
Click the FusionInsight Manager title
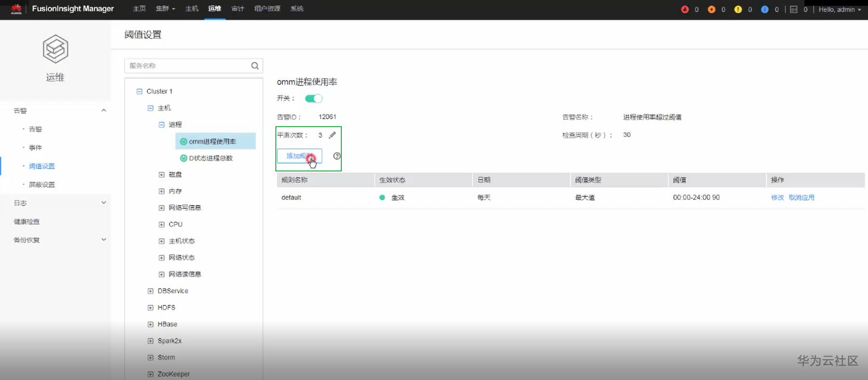pyautogui.click(x=73, y=9)
